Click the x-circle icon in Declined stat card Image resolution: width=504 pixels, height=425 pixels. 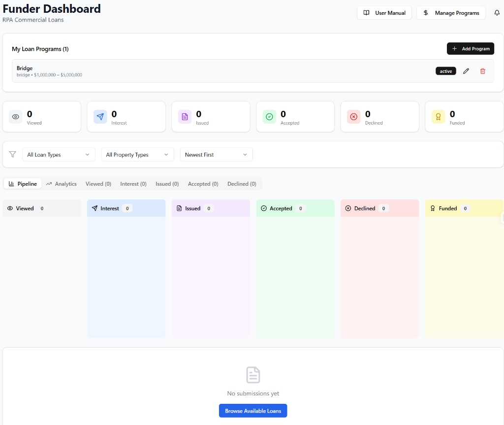click(x=353, y=117)
